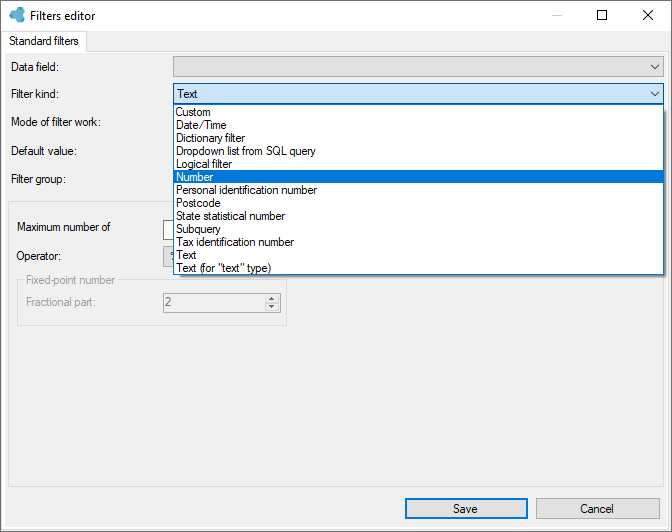Image resolution: width=672 pixels, height=532 pixels.
Task: Select Postcode filter kind
Action: point(418,203)
